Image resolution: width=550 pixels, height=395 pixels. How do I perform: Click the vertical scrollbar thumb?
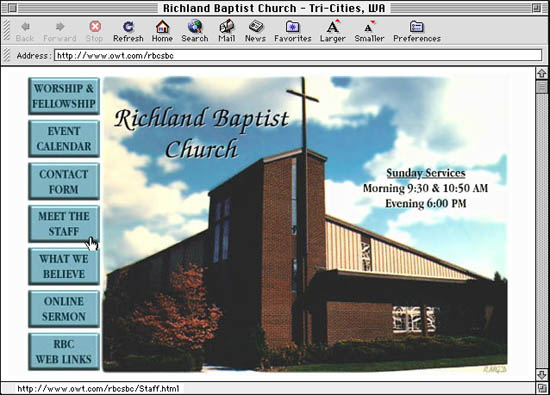542,86
